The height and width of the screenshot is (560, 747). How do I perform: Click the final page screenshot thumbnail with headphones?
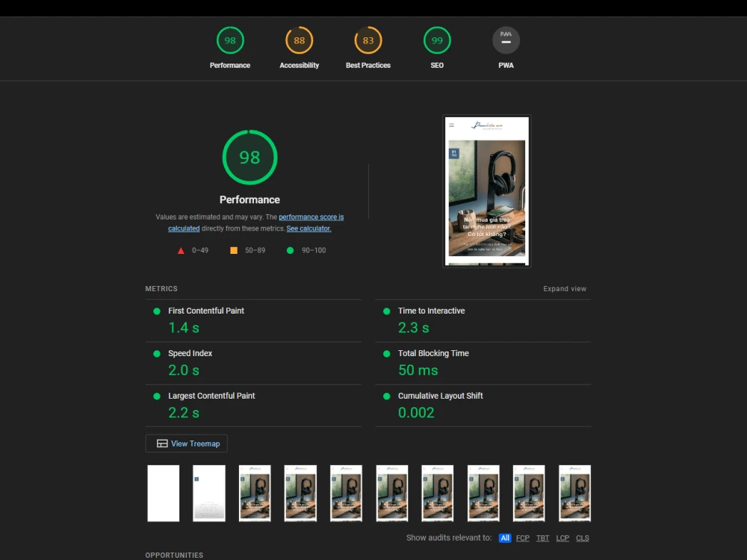(487, 191)
